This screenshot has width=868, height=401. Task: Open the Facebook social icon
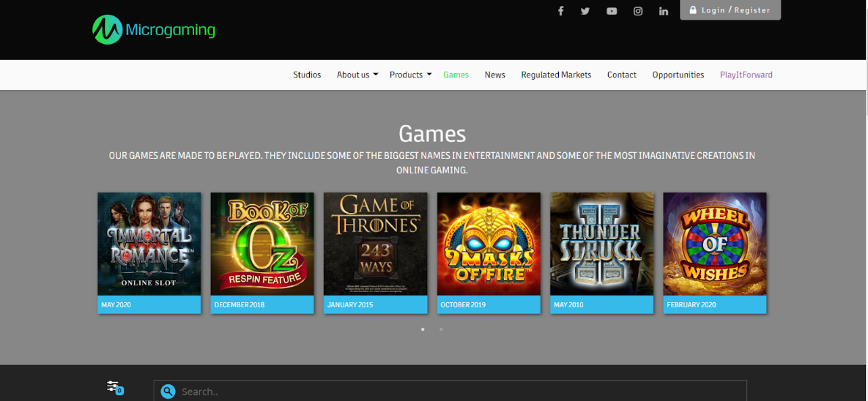(x=560, y=11)
